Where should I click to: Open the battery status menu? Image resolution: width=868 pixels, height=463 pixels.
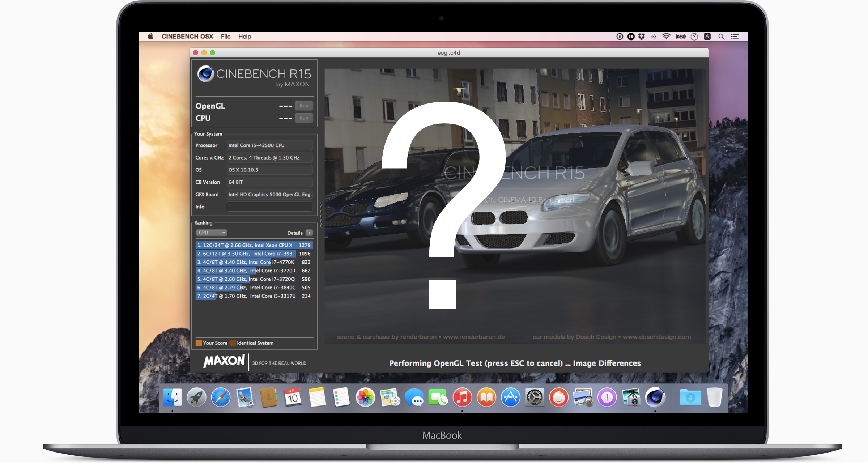(681, 37)
